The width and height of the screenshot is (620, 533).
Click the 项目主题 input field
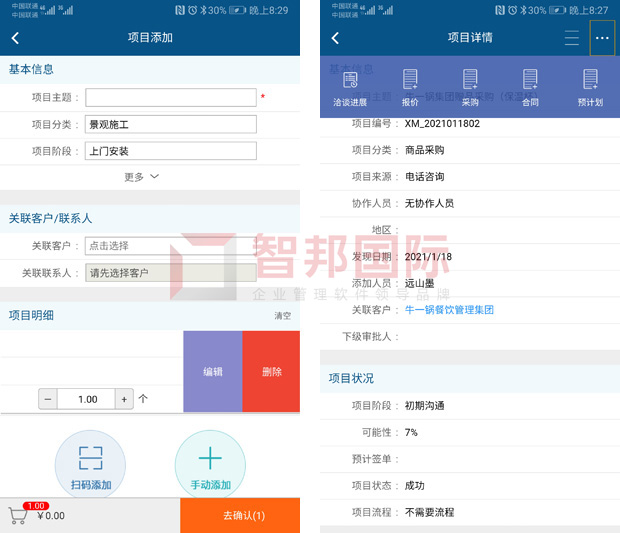[171, 98]
